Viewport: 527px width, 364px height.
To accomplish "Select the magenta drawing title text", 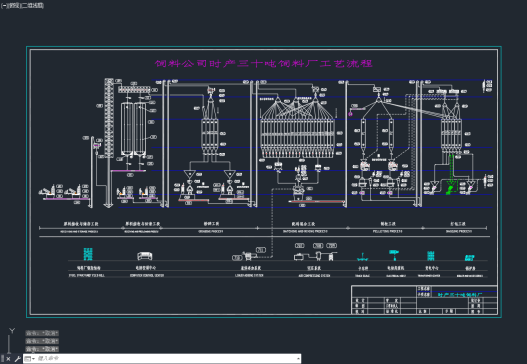I will tap(263, 63).
